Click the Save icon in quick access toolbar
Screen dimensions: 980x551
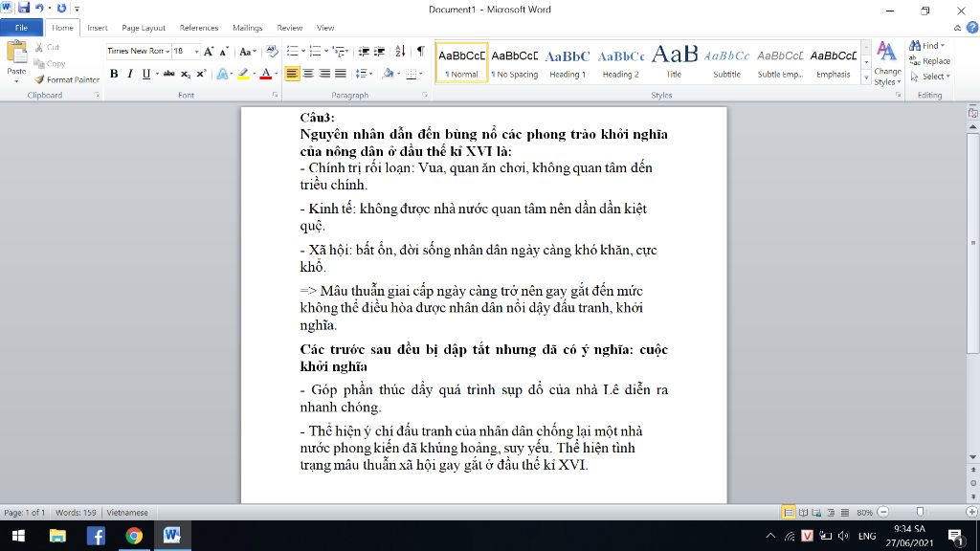point(24,8)
